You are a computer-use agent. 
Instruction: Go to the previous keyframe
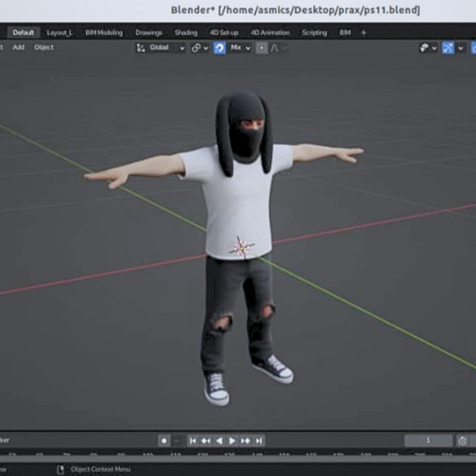point(206,440)
